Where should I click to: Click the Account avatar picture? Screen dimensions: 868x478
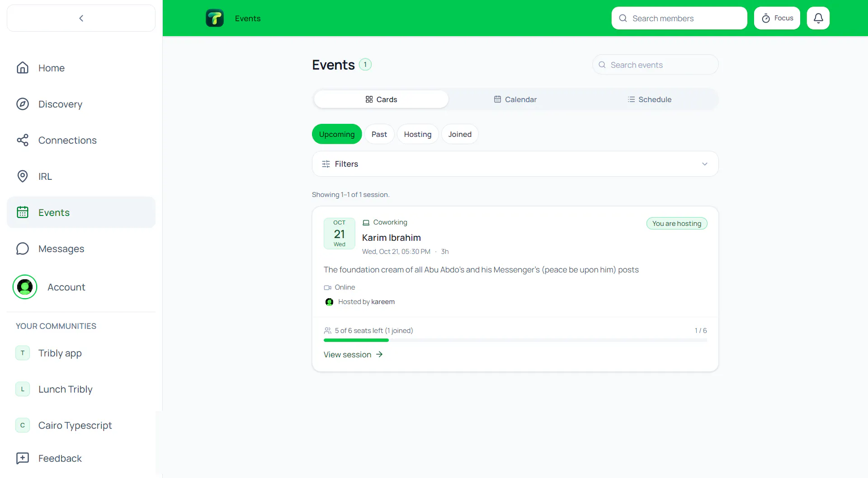tap(25, 287)
